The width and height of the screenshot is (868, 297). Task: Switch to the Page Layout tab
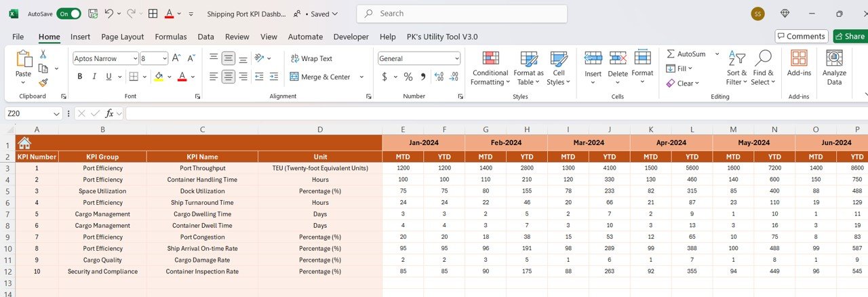(x=123, y=37)
